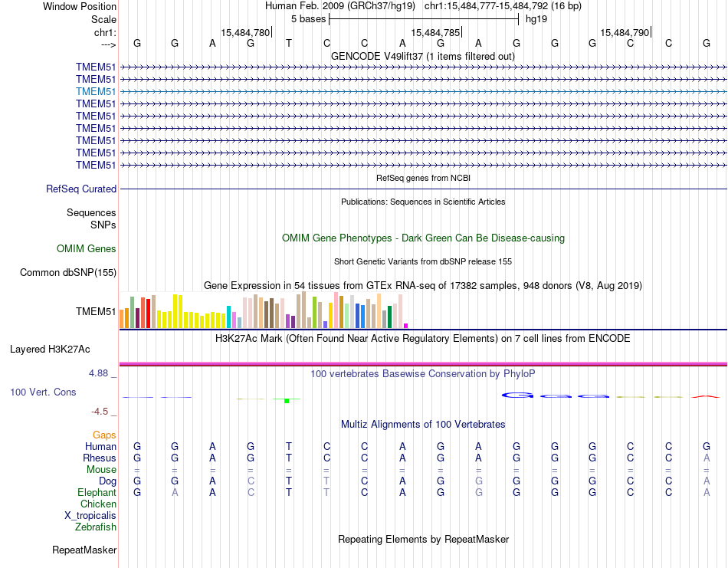
Task: Click the SNPs label under Sequences
Action: pos(103,225)
